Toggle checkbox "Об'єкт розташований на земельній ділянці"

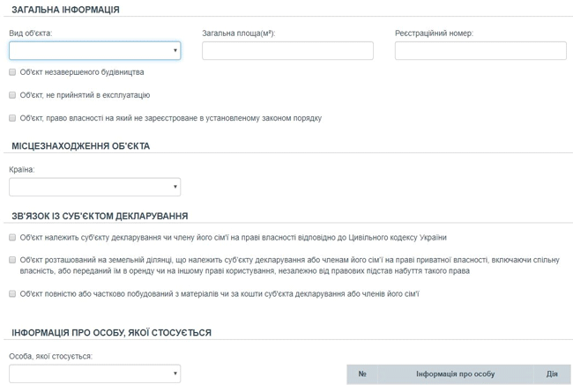12,260
